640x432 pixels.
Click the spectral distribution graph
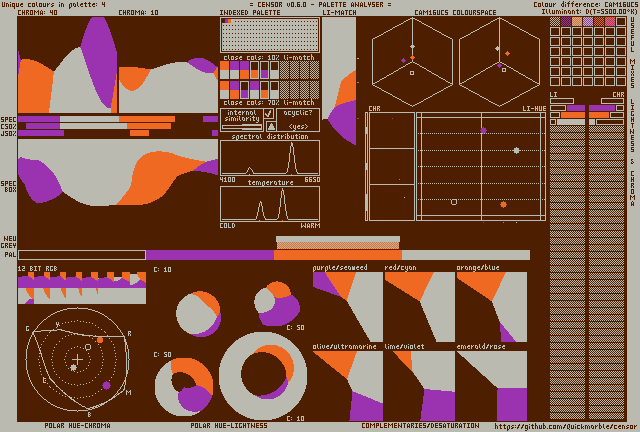(270, 158)
